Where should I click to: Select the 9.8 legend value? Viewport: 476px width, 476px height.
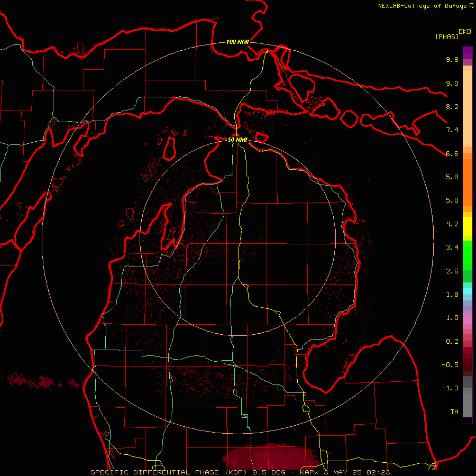(452, 59)
